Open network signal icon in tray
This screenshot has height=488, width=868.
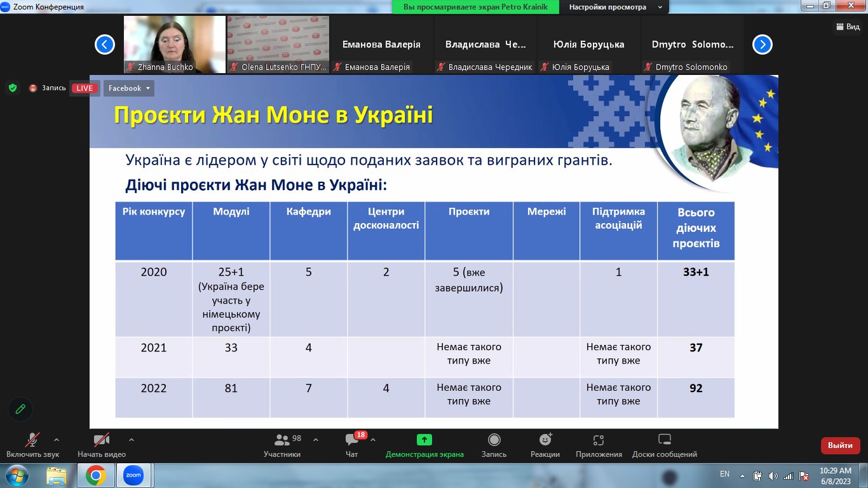[788, 475]
